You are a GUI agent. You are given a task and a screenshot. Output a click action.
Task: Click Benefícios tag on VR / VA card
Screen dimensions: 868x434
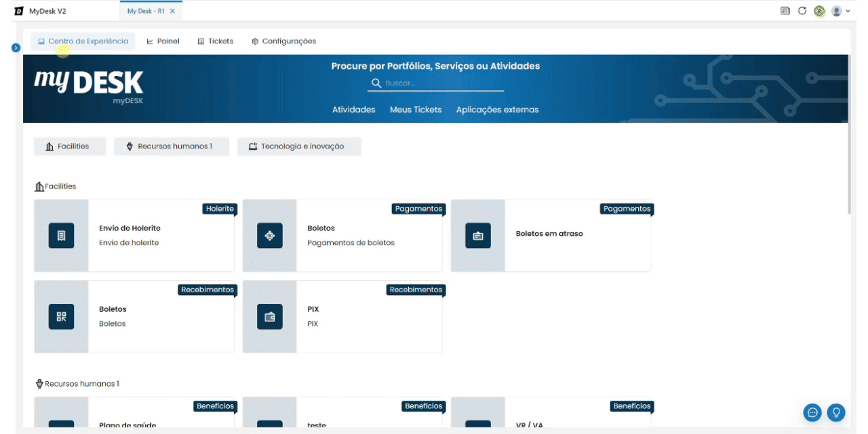[x=631, y=406]
